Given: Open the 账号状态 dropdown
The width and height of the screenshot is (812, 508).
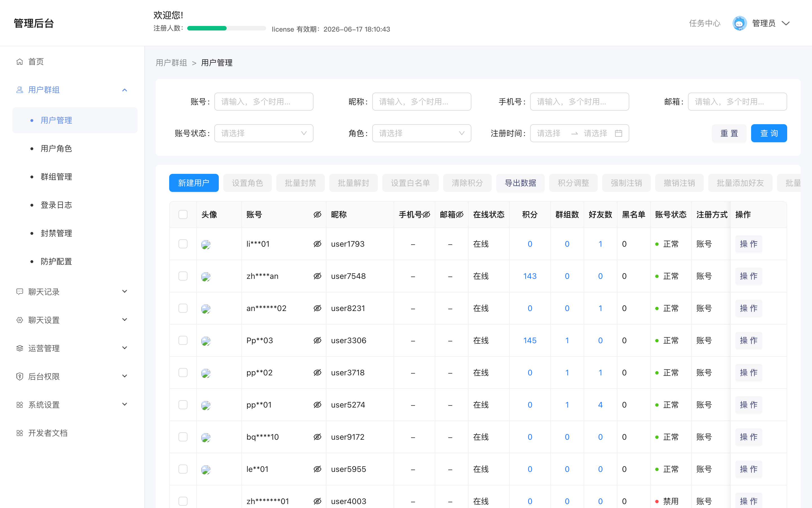Looking at the screenshot, I should (264, 133).
